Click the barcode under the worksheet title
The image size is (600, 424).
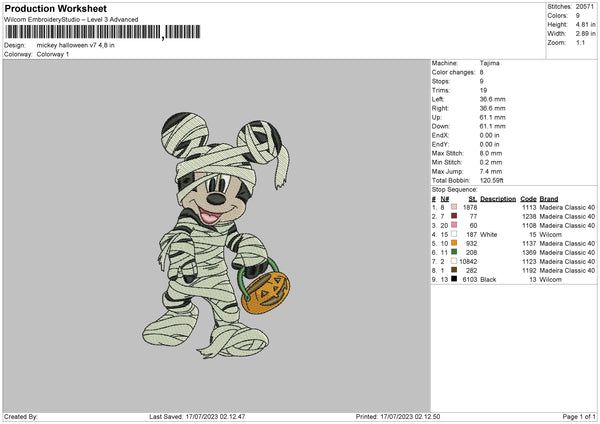pos(103,32)
